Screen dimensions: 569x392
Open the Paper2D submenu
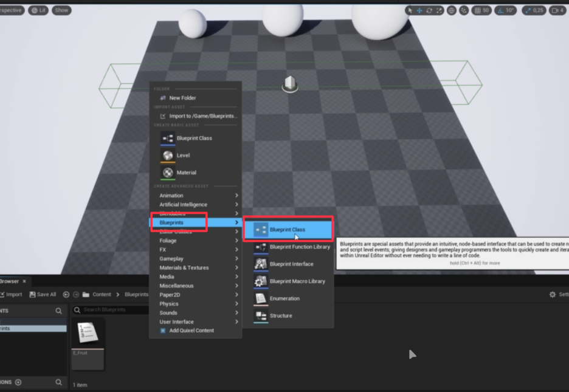point(196,295)
